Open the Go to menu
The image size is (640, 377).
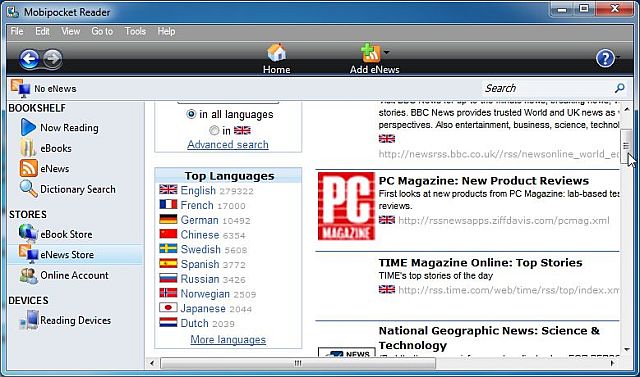pyautogui.click(x=102, y=31)
